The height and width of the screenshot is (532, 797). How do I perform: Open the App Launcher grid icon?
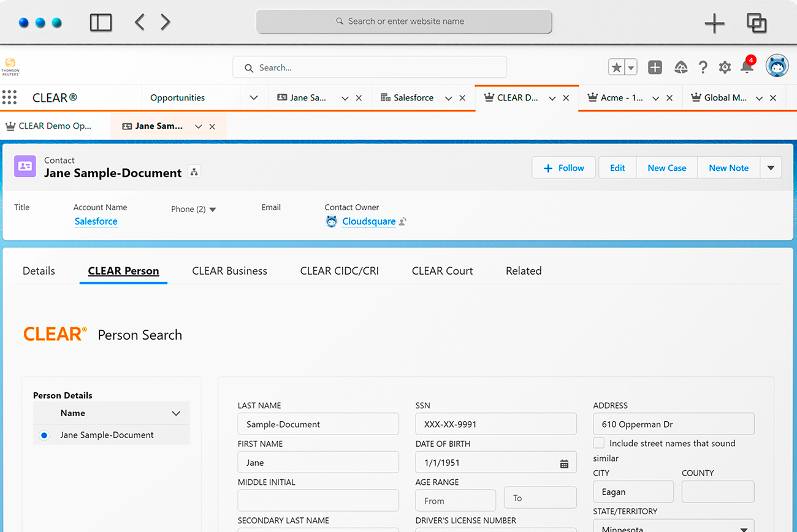click(x=10, y=97)
